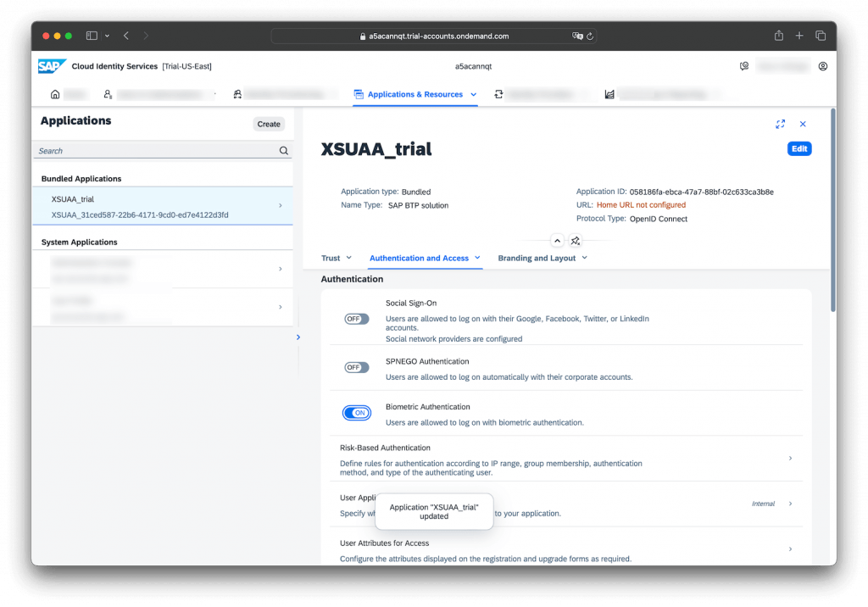Click the Bundled Applications heading
The width and height of the screenshot is (868, 607).
[x=81, y=178]
